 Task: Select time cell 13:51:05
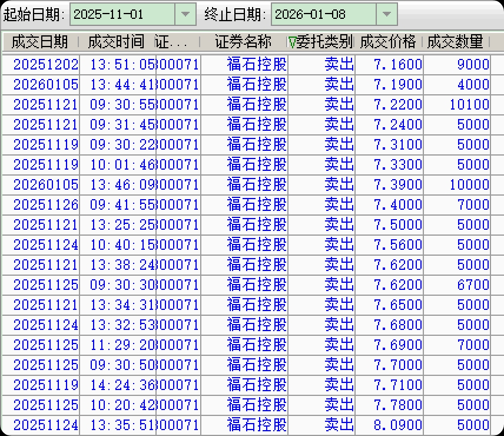coord(118,65)
